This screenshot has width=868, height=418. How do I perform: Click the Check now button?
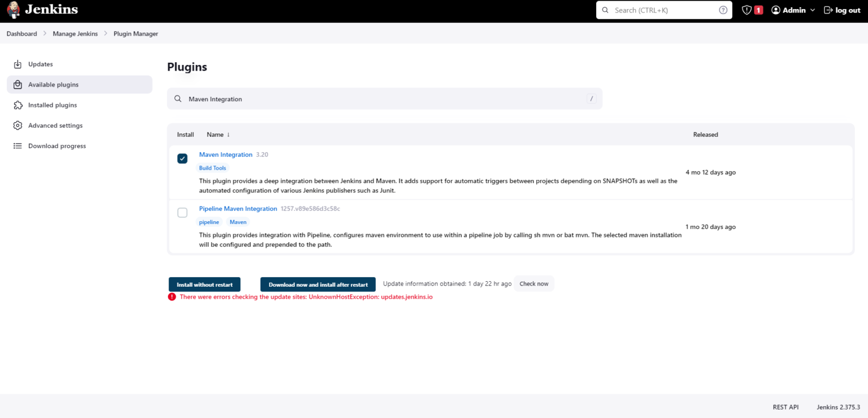click(533, 283)
